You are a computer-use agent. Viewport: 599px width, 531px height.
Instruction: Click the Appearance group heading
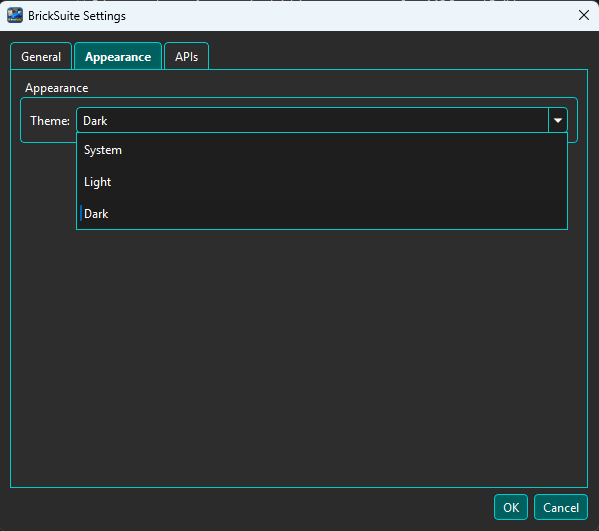57,88
